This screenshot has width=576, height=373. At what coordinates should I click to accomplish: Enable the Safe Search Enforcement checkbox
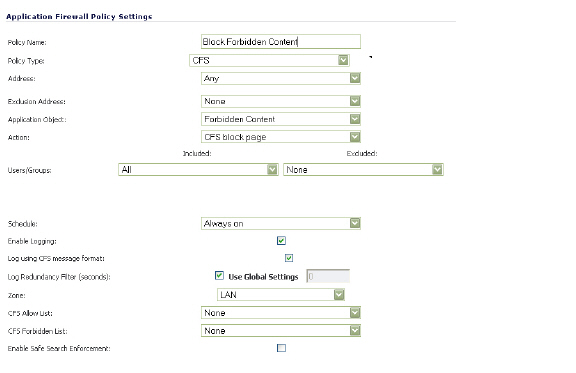pos(281,348)
